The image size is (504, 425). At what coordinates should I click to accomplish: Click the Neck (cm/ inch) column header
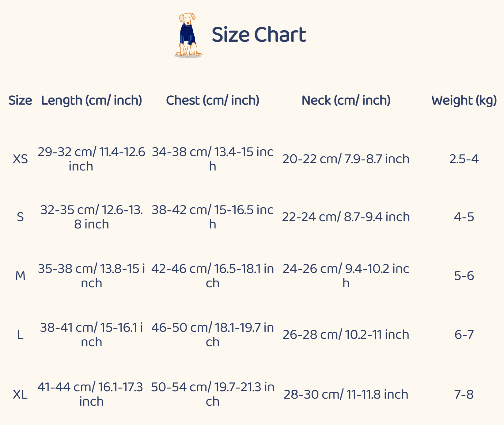tap(346, 100)
